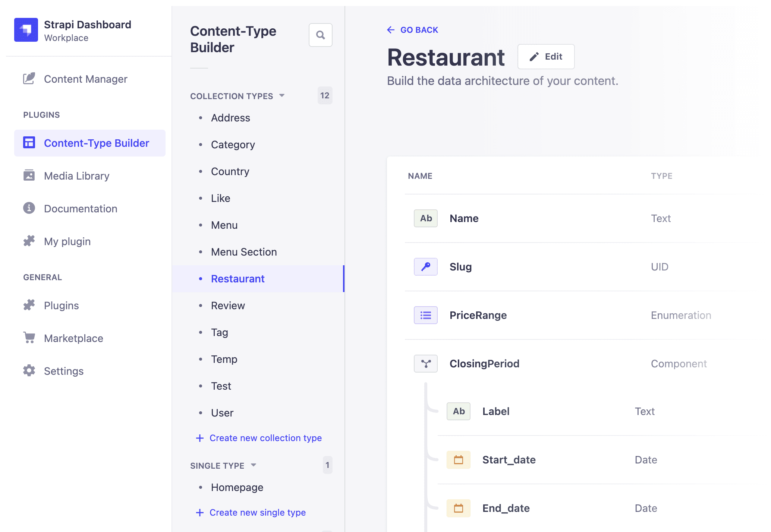This screenshot has height=532, width=771.
Task: Open Media Library from sidebar
Action: coord(76,176)
